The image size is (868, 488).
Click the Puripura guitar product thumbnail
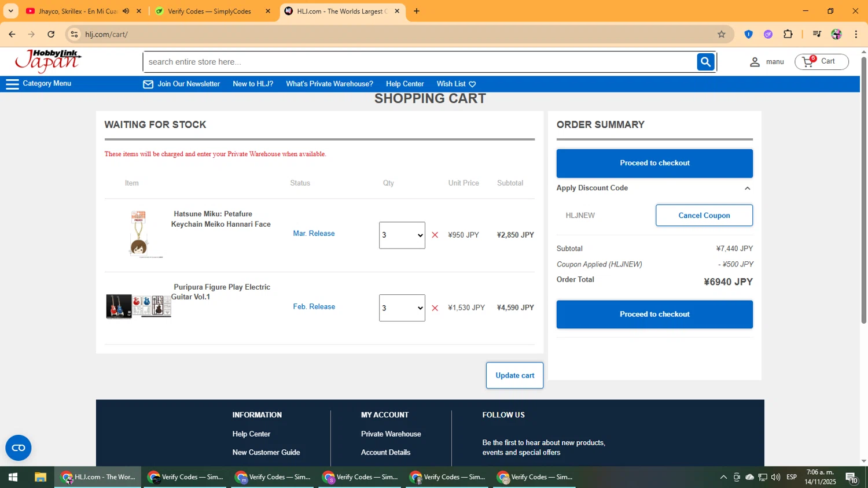(139, 306)
